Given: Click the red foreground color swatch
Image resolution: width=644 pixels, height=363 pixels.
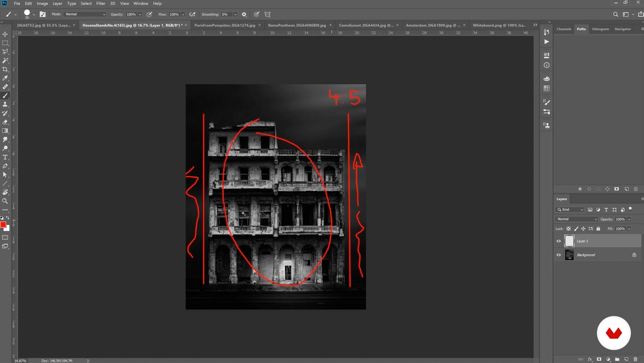Looking at the screenshot, I should pos(3,225).
